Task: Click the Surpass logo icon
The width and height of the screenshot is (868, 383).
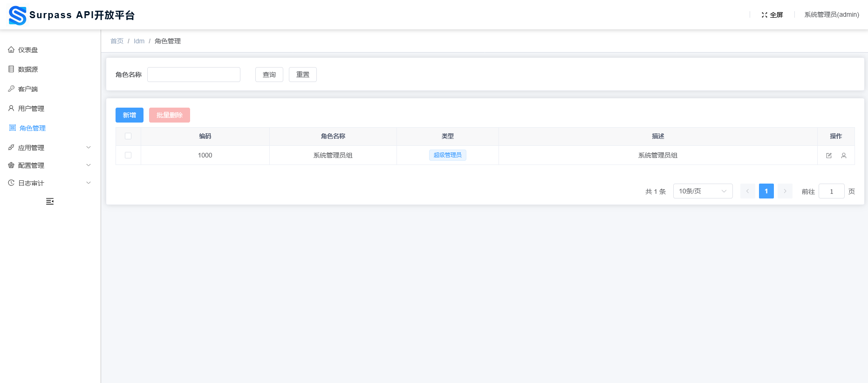Action: (x=18, y=15)
